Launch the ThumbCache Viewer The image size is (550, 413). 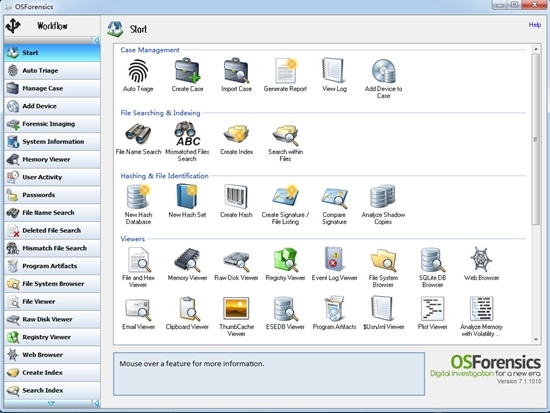pos(236,308)
